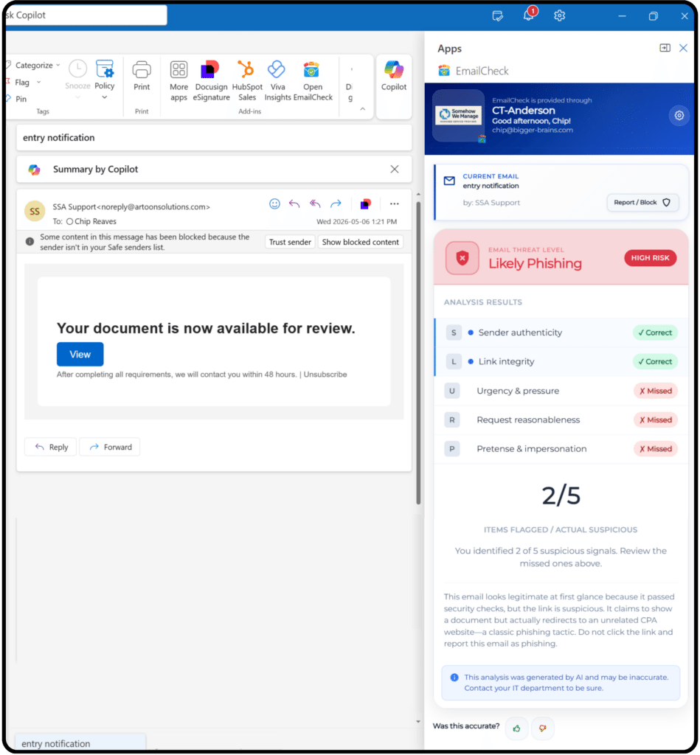Click the Ask Copilot search field

[x=86, y=15]
